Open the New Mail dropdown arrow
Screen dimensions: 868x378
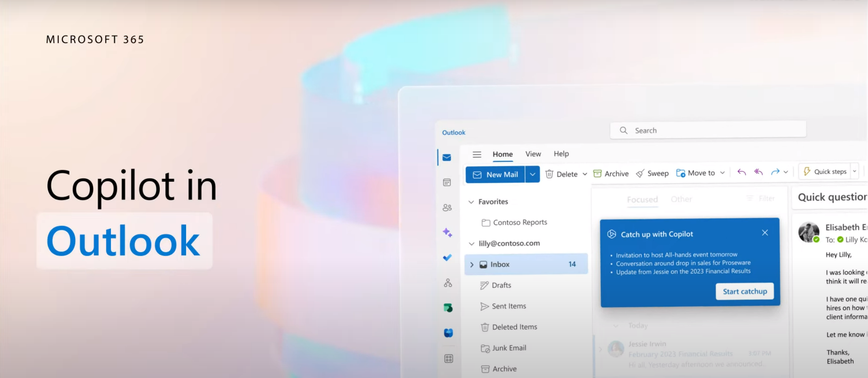(x=532, y=174)
